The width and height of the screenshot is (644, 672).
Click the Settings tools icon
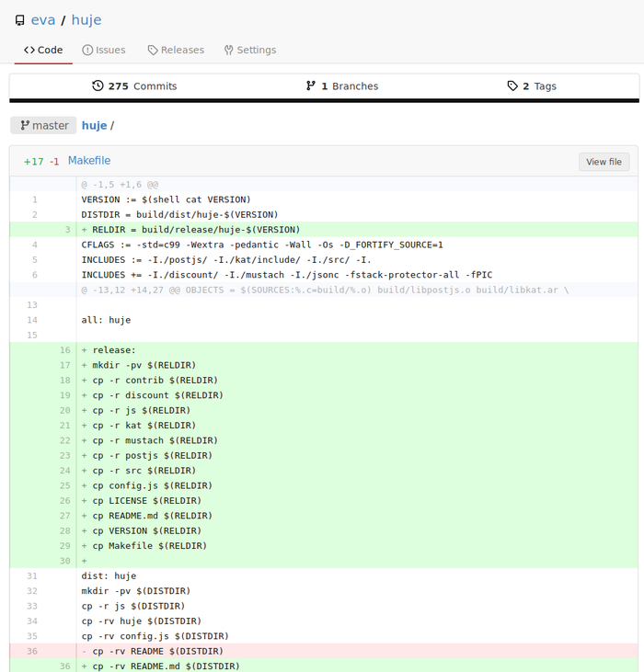[x=228, y=50]
